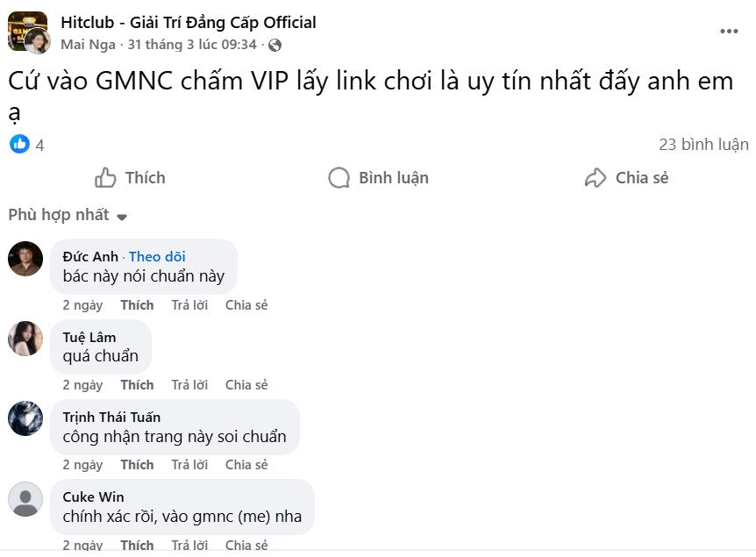The image size is (756, 557).
Task: Share Cuke Win's comment via Chia sẻ
Action: [246, 544]
